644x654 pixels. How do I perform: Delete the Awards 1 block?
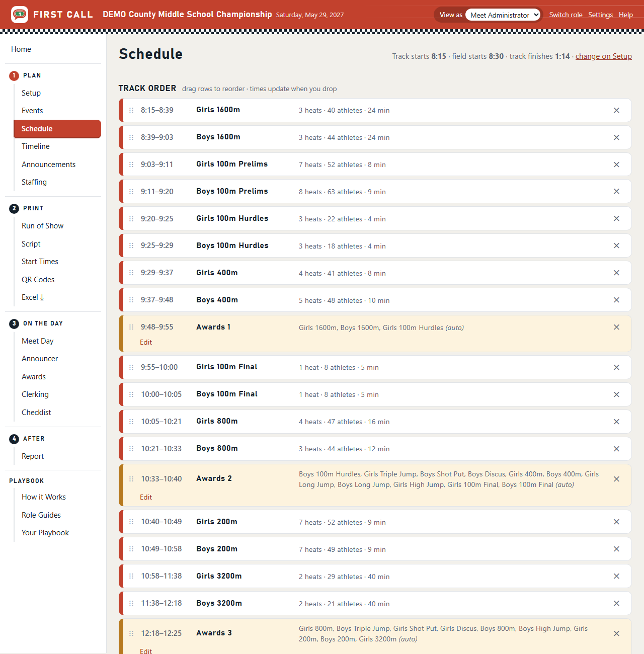[616, 327]
